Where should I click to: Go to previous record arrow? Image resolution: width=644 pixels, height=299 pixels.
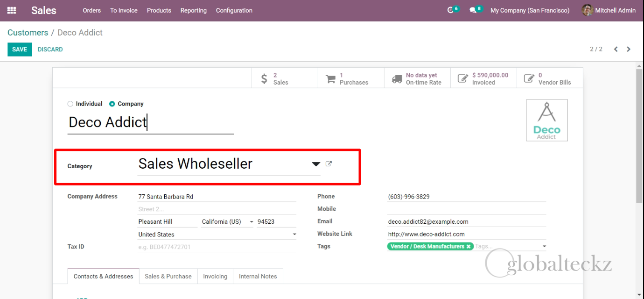click(616, 49)
